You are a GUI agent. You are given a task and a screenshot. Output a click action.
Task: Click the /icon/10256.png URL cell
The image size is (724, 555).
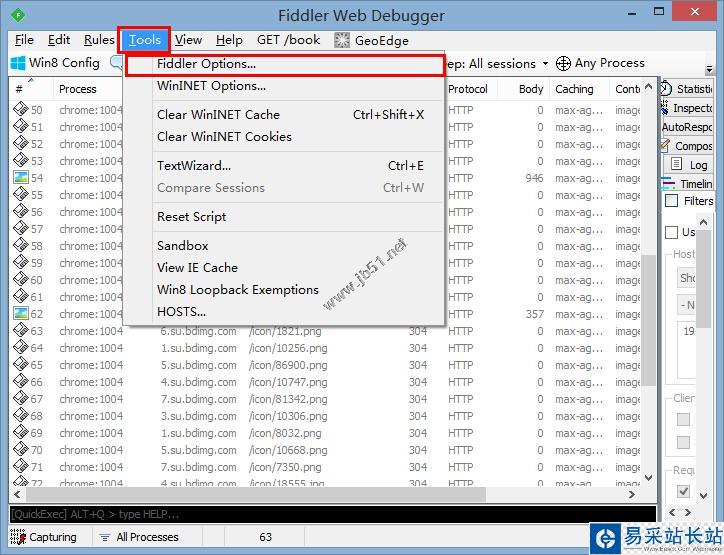(288, 348)
